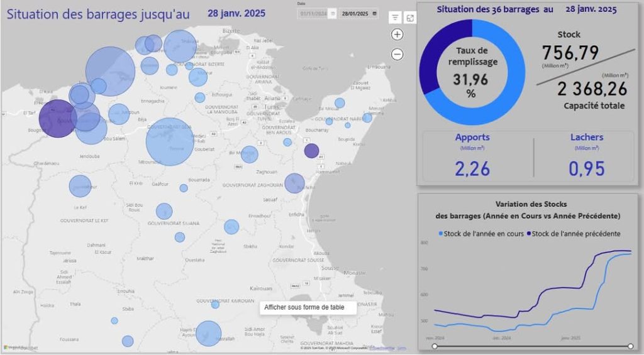Toggle 'Stock de l'année précédente' legend item
The image size is (644, 355).
(x=574, y=234)
